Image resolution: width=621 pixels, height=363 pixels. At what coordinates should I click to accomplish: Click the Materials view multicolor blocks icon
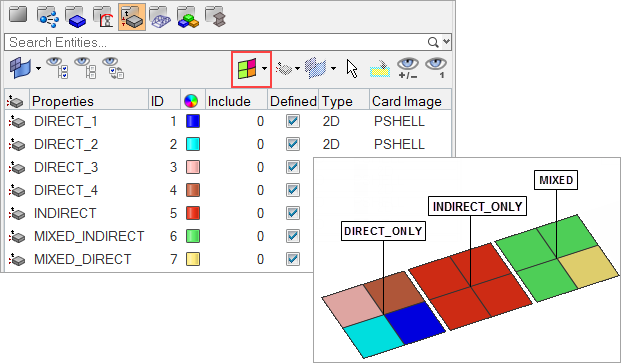pos(188,17)
